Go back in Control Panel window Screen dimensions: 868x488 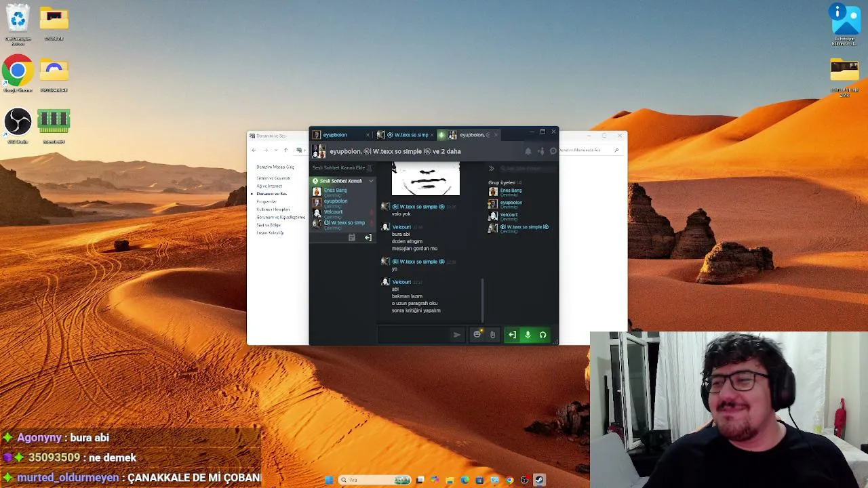(x=254, y=150)
